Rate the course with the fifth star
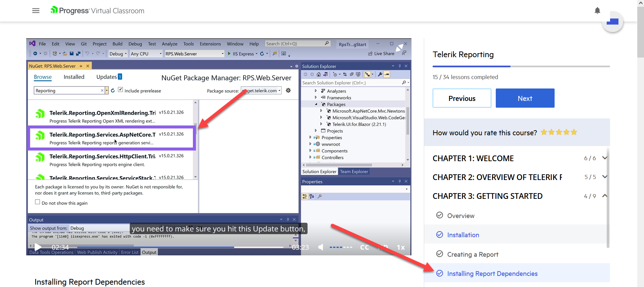Image resolution: width=644 pixels, height=287 pixels. click(x=574, y=132)
